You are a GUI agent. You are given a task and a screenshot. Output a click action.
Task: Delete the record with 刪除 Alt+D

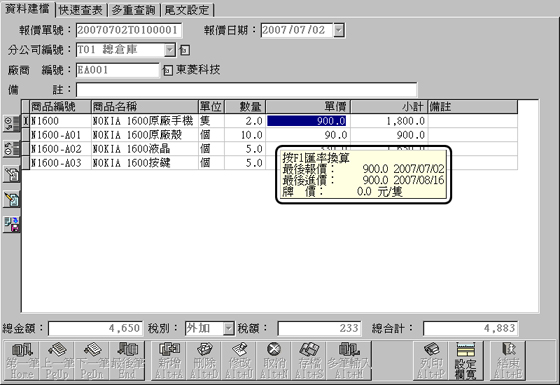[204, 361]
